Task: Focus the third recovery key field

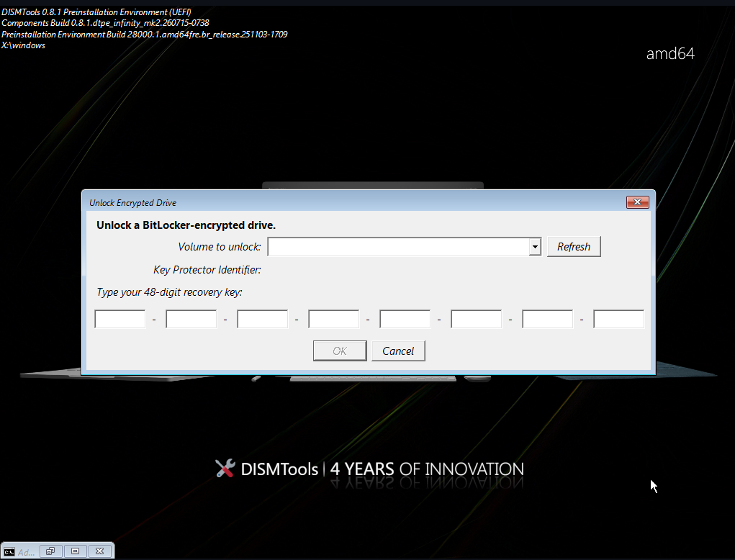Action: click(263, 319)
